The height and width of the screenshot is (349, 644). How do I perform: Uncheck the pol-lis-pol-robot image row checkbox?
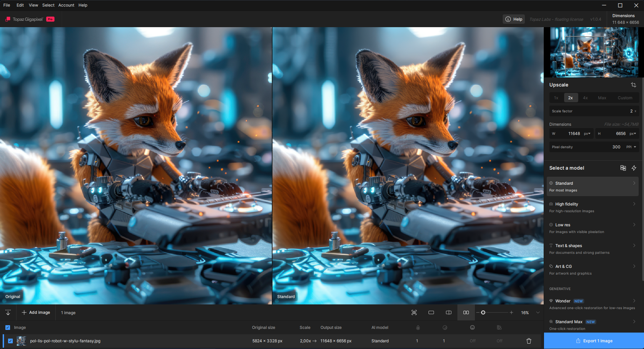coord(10,341)
